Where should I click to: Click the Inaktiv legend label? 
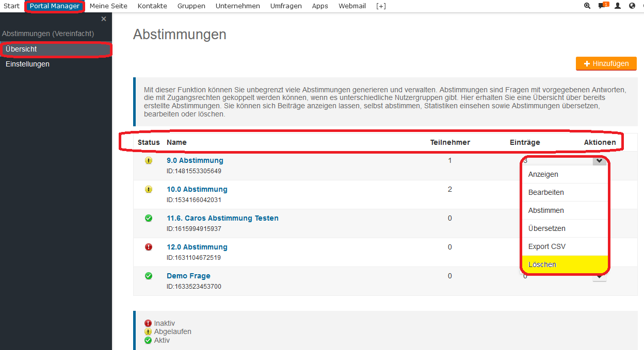[165, 323]
